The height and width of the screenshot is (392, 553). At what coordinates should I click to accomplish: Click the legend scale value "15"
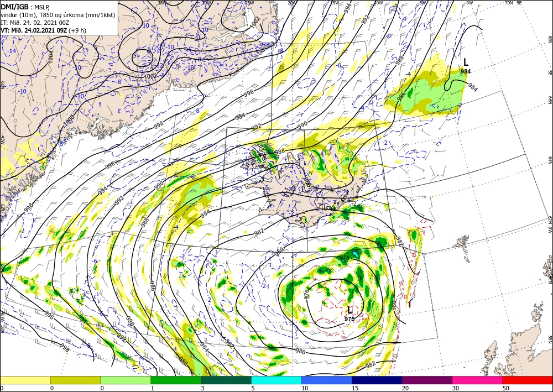355,388
